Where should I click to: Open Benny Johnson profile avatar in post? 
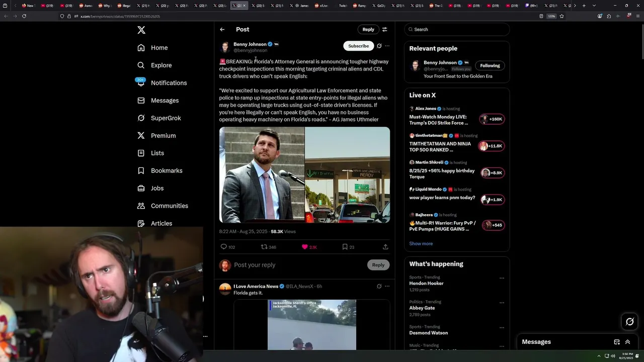(x=225, y=47)
